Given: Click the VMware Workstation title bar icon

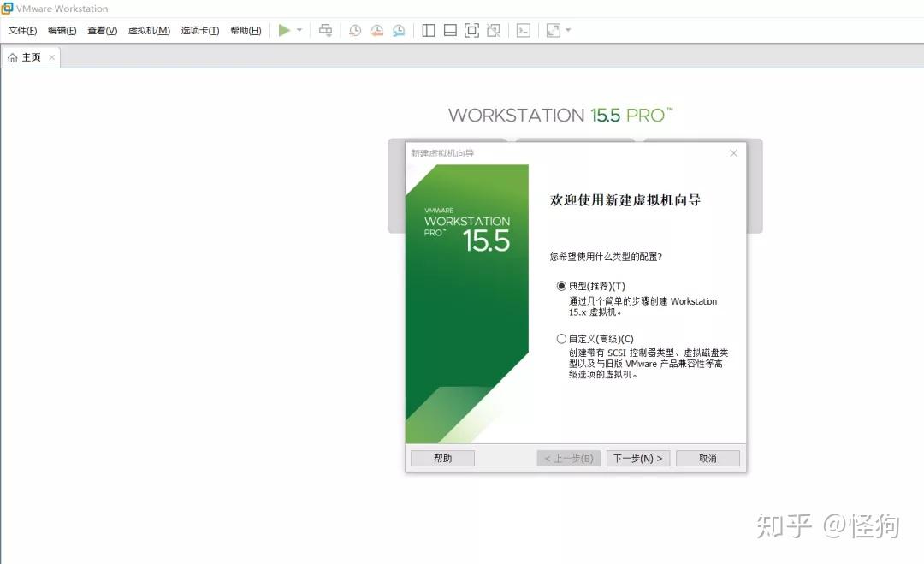Looking at the screenshot, I should tap(7, 9).
